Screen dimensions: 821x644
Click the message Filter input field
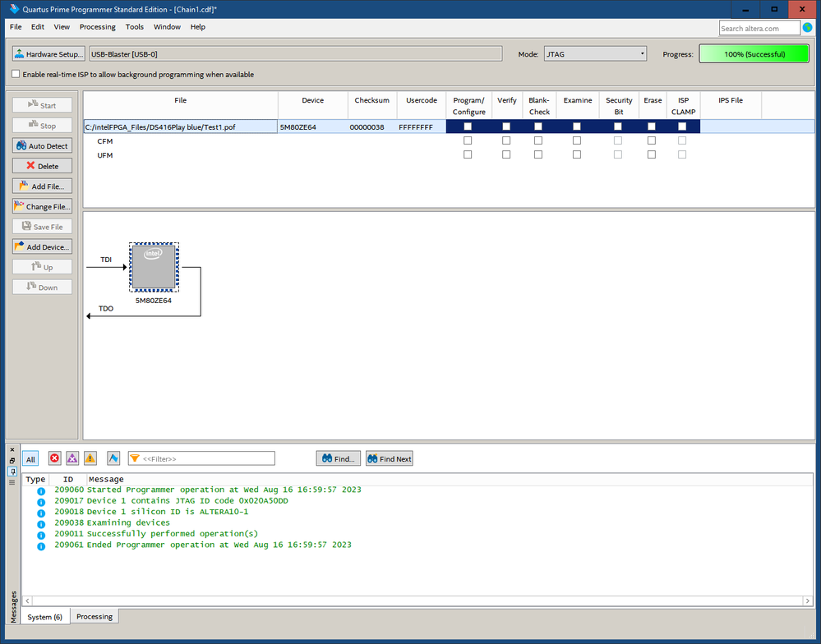tap(201, 458)
